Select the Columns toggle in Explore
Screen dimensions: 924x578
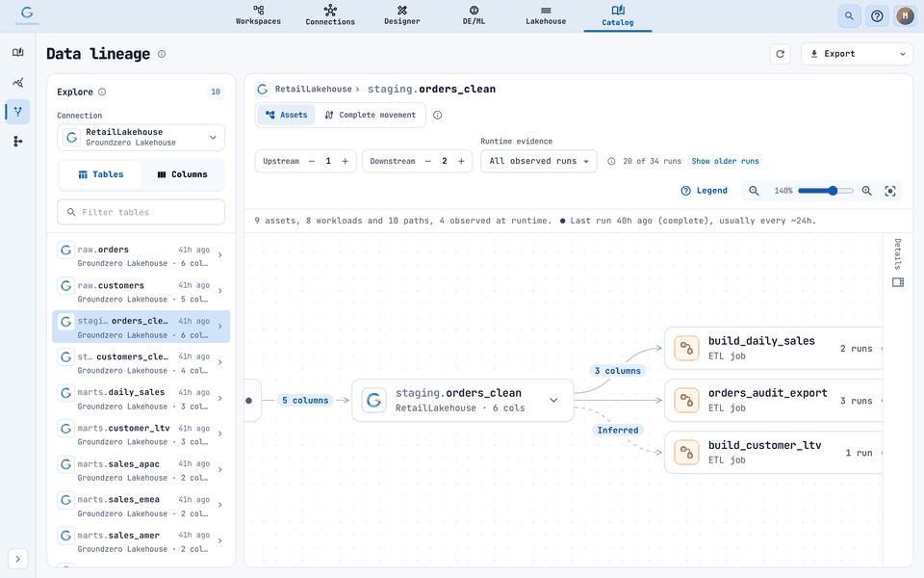pyautogui.click(x=182, y=174)
